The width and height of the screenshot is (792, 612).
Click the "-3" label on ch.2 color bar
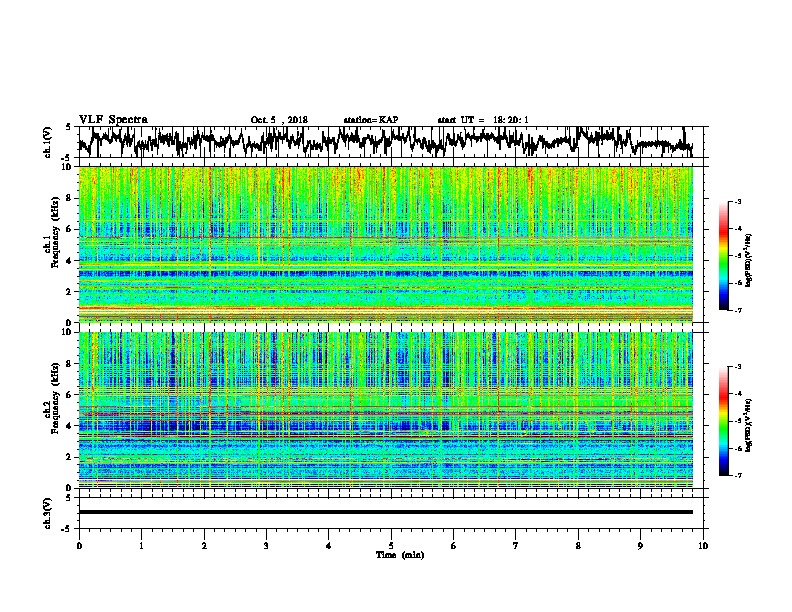click(737, 367)
